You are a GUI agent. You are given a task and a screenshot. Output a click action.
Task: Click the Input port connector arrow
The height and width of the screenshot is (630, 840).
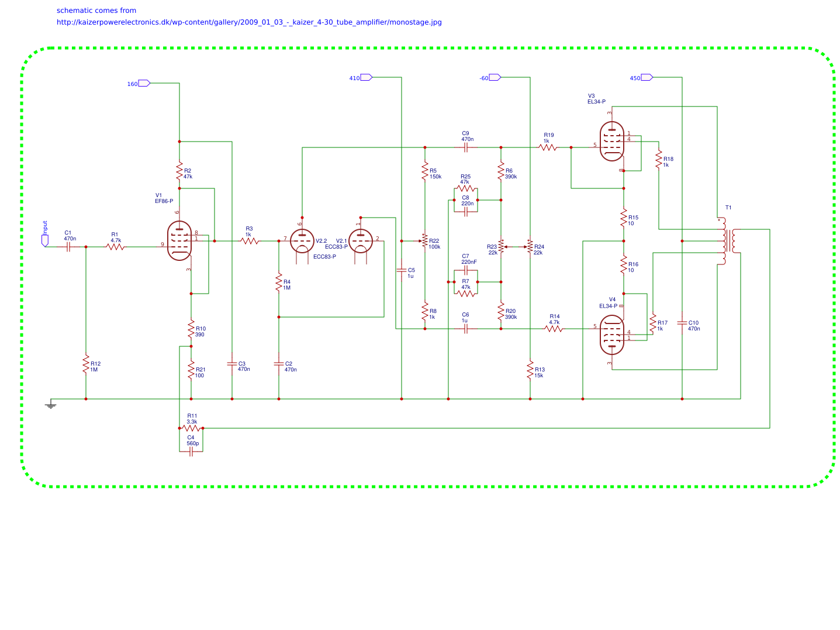coord(46,241)
